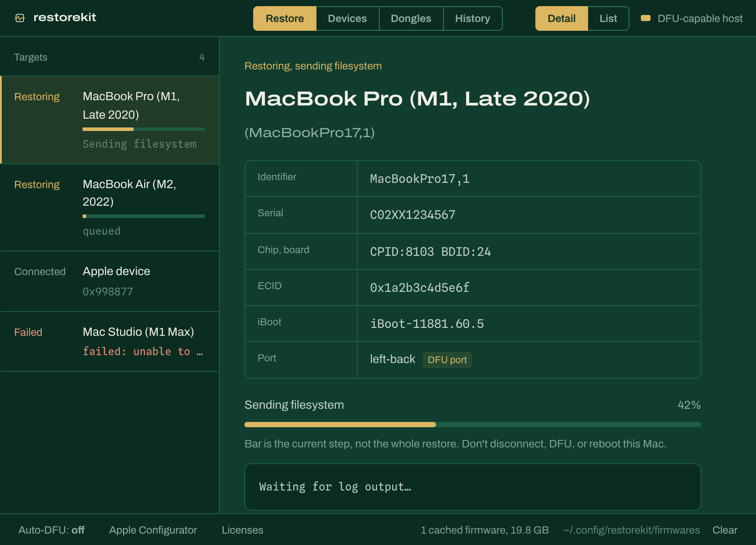
Task: Select the connected Apple device target
Action: pos(110,281)
